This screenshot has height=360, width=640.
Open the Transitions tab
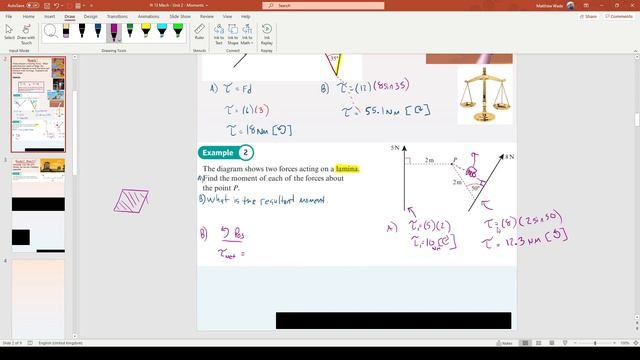pyautogui.click(x=117, y=16)
